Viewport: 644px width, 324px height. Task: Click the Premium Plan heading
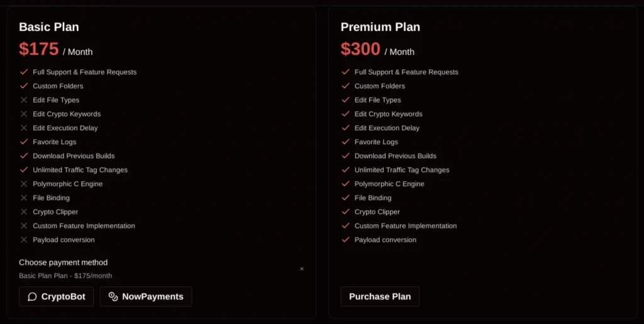click(380, 27)
